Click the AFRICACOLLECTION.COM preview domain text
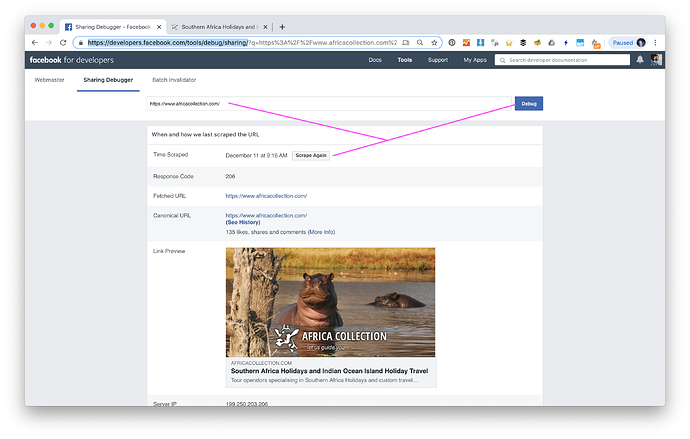Image resolution: width=690 pixels, height=439 pixels. tap(261, 363)
